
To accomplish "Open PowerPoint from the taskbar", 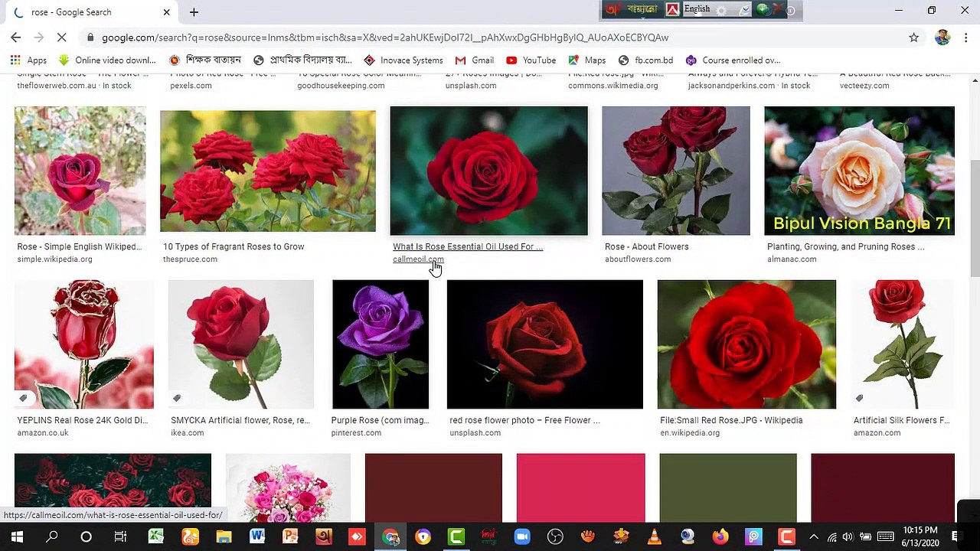I will 290,536.
